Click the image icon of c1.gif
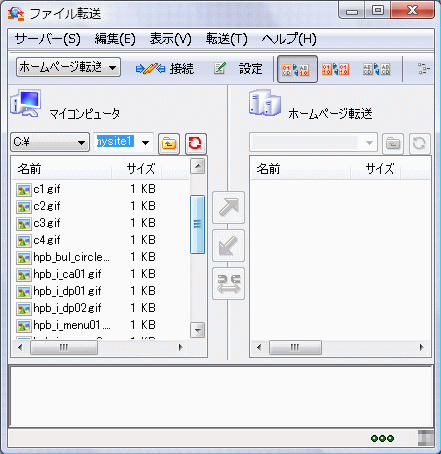The height and width of the screenshot is (454, 441). [x=23, y=190]
